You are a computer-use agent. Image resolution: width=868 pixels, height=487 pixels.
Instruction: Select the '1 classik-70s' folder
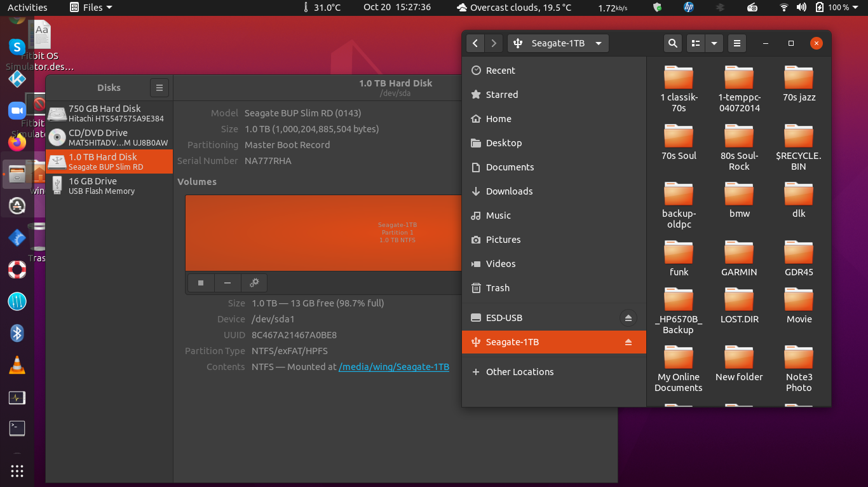(x=679, y=88)
